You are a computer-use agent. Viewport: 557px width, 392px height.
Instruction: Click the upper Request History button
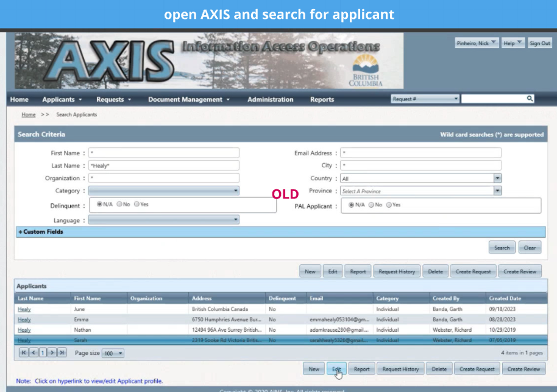tap(397, 271)
